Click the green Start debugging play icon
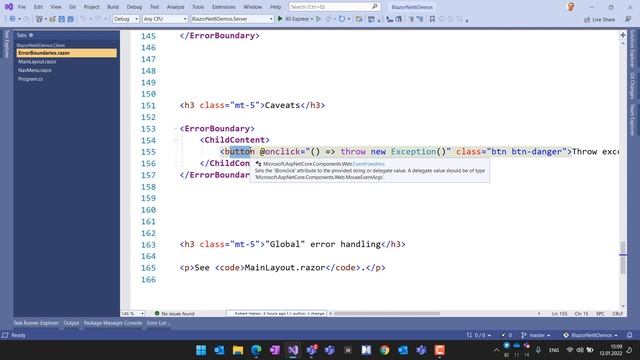640x360 pixels. pyautogui.click(x=280, y=19)
